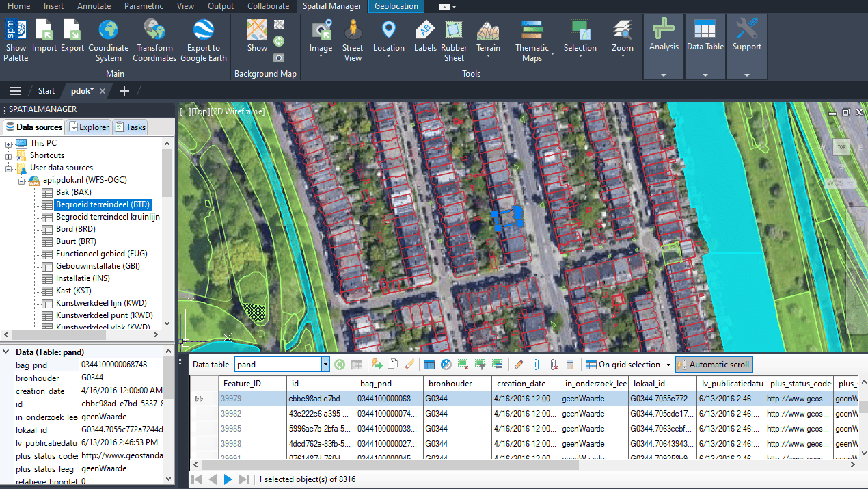Click the Top face of the ViewCube

tap(841, 146)
